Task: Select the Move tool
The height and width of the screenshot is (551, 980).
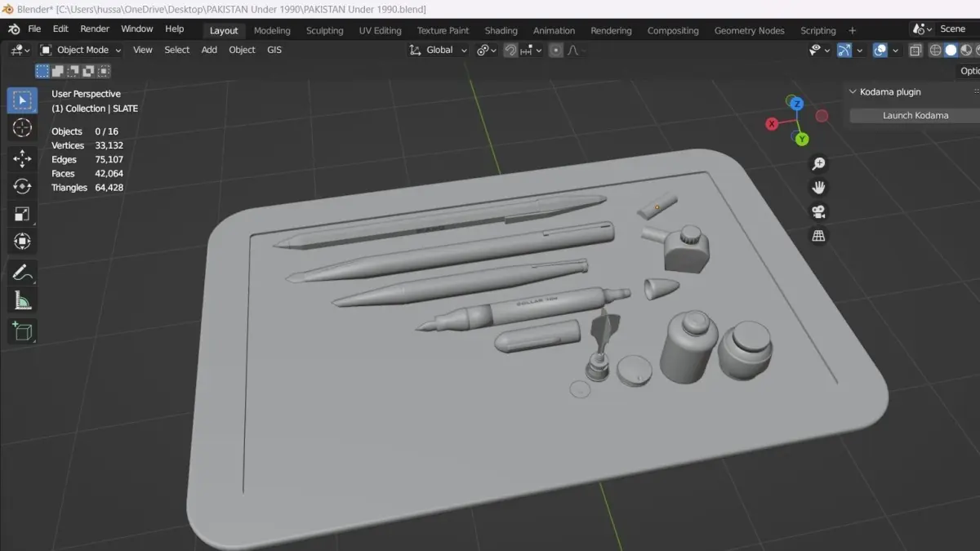Action: pyautogui.click(x=22, y=158)
